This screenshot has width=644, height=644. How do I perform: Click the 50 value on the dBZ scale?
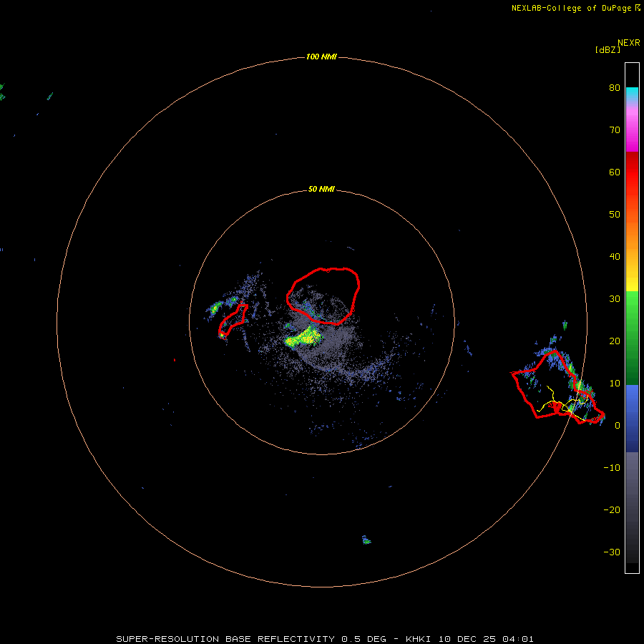pos(615,215)
